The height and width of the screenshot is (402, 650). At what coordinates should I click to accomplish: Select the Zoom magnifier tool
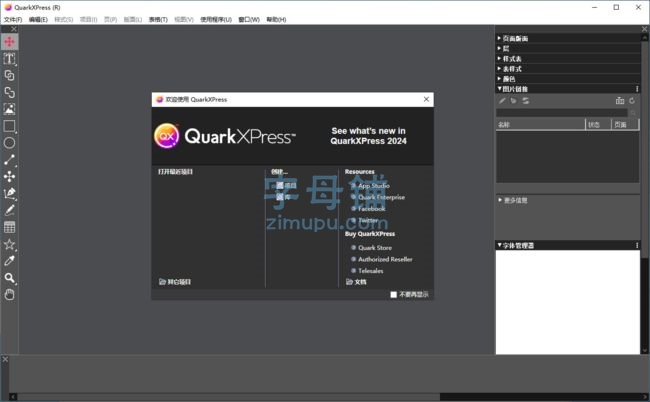[x=9, y=278]
